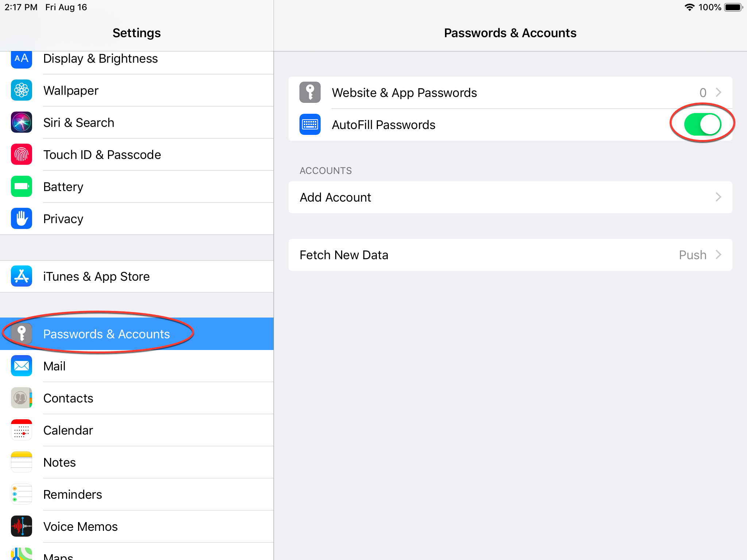Tap the 100% battery percentage
The width and height of the screenshot is (747, 560).
coord(709,7)
